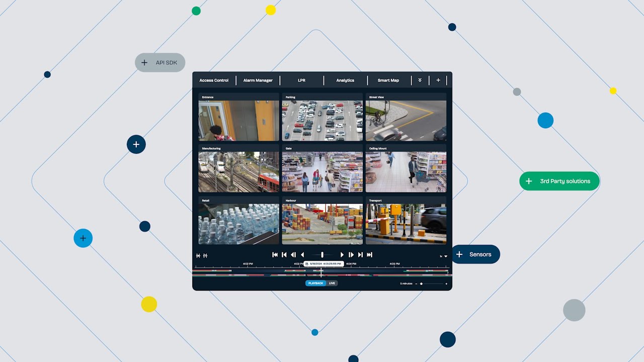Screen dimensions: 644x362
Task: Switch to the Alarm Manager tab
Action: [258, 80]
